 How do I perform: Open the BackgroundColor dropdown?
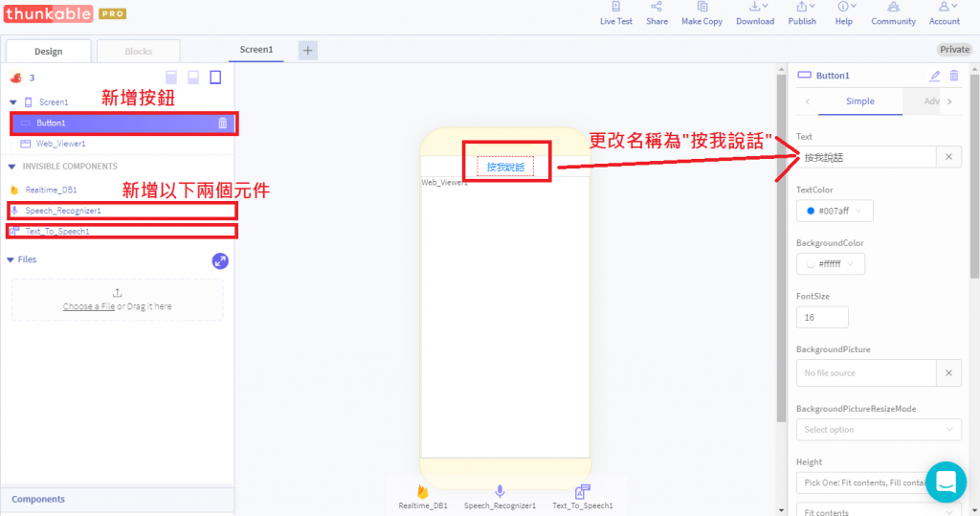tap(830, 264)
